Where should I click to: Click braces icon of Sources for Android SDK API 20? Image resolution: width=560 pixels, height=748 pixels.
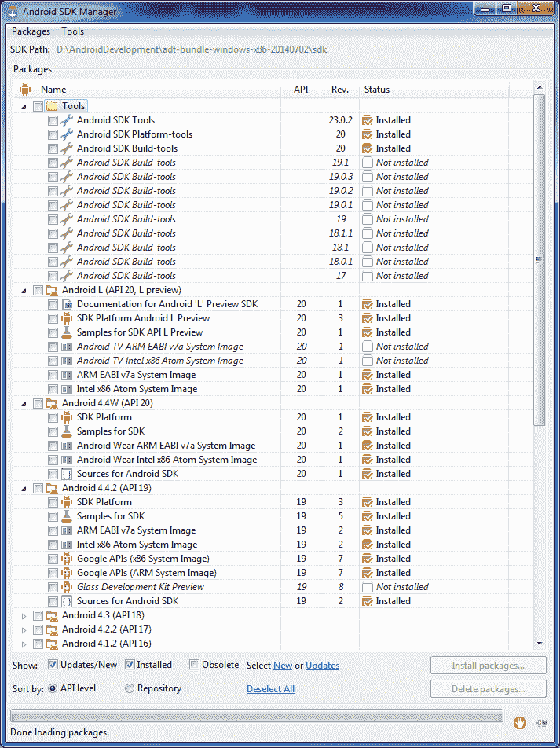tap(67, 474)
